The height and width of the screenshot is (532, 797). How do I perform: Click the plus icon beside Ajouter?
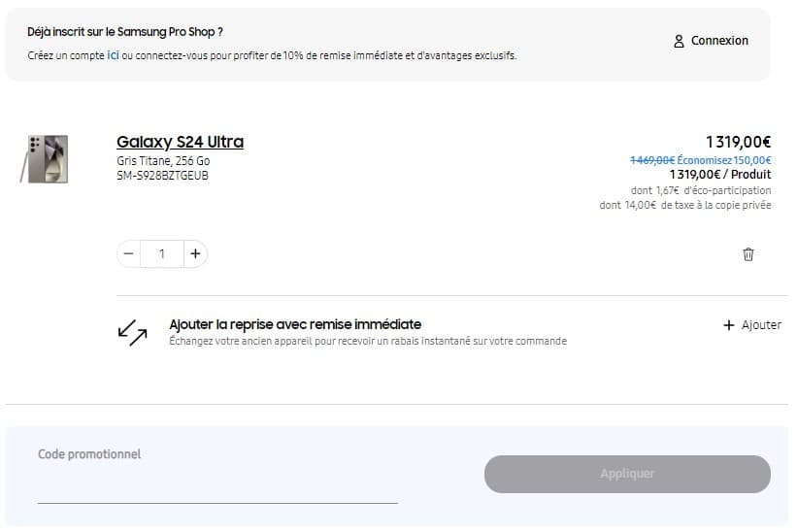tap(728, 325)
